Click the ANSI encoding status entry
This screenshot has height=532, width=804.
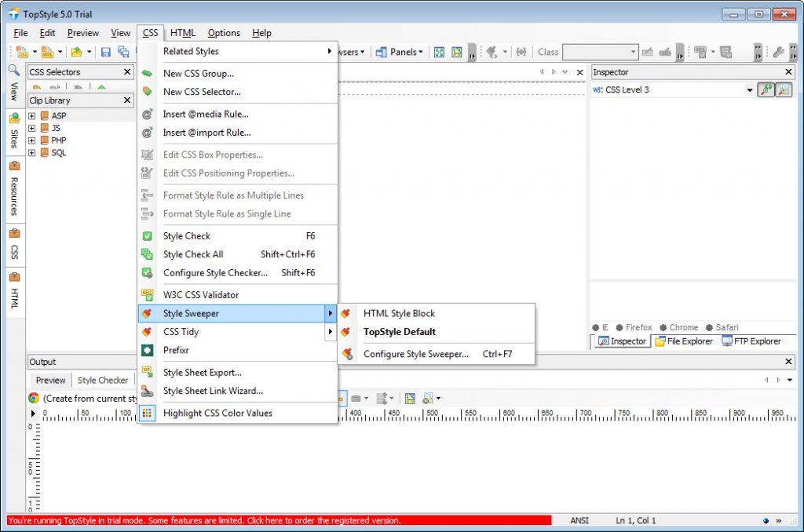coord(579,520)
